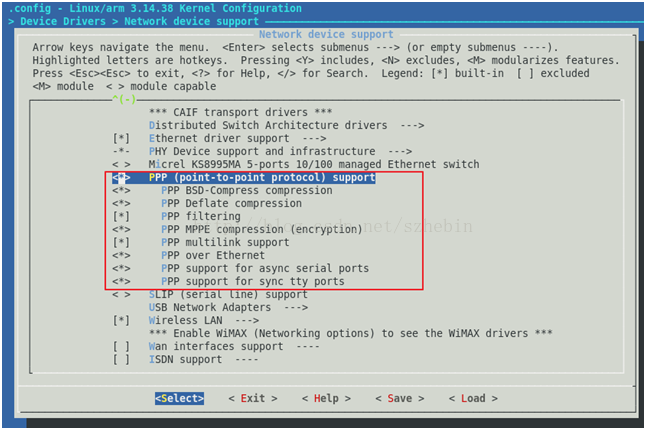Toggle Micrel KS8995MA switch tristate box
The image size is (646, 430).
click(121, 164)
